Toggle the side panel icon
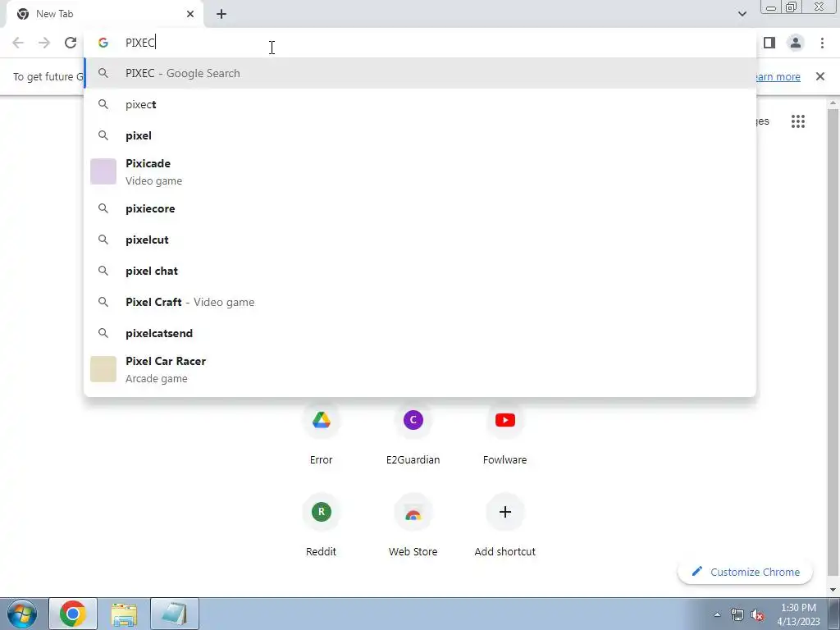The height and width of the screenshot is (630, 840). click(x=769, y=43)
